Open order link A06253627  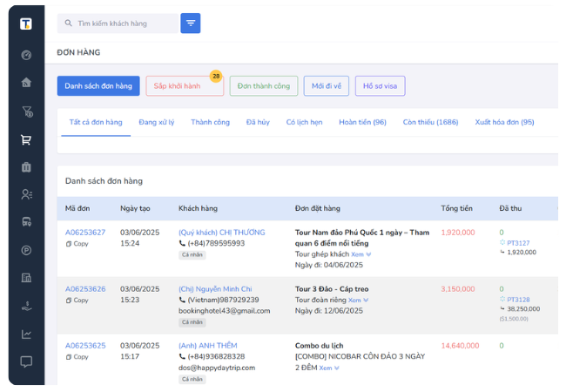pyautogui.click(x=85, y=233)
